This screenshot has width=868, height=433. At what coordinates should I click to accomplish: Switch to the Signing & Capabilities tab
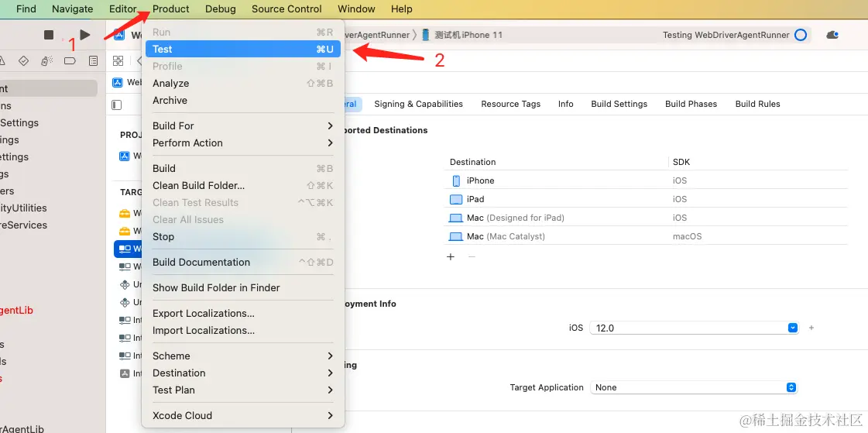pyautogui.click(x=418, y=104)
